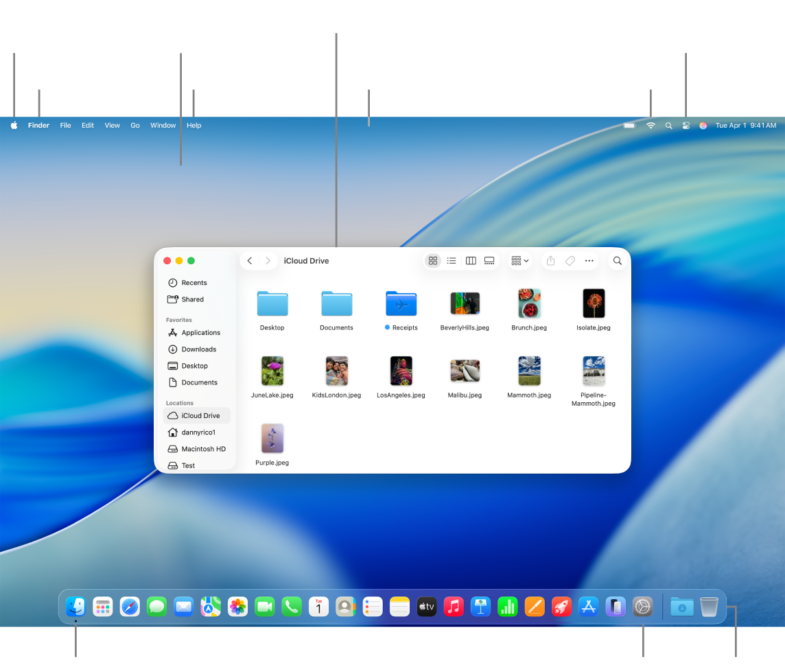785x672 pixels.
Task: Open the File menu
Action: click(66, 126)
